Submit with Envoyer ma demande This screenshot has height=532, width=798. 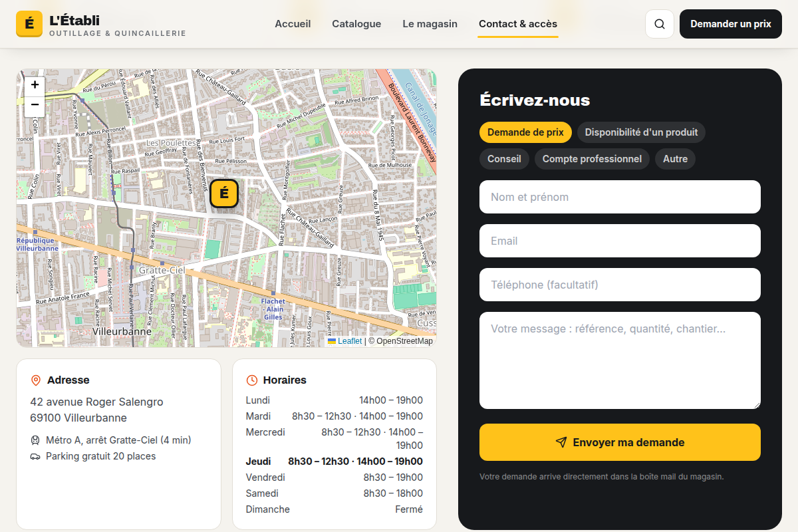click(620, 442)
